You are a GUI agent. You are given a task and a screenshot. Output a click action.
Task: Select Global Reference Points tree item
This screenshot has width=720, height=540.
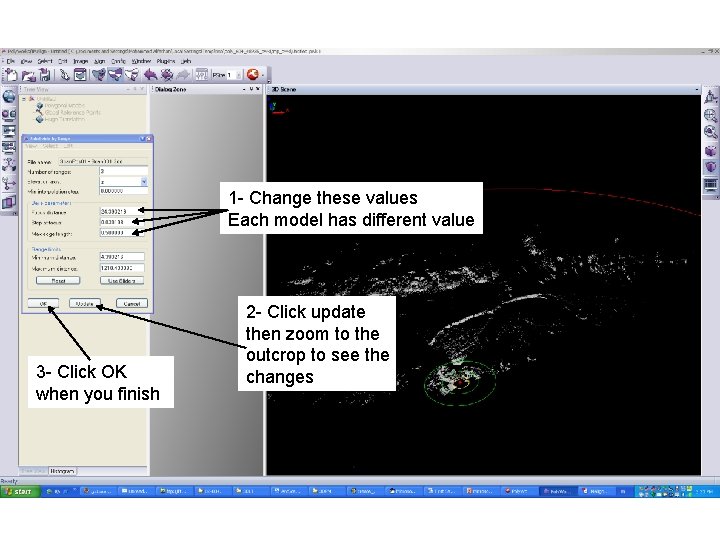(68, 112)
